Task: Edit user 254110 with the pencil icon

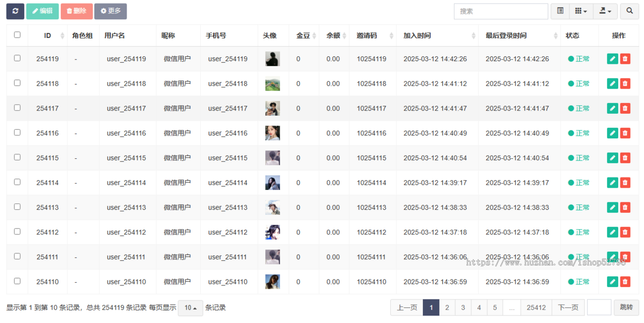Action: 612,282
